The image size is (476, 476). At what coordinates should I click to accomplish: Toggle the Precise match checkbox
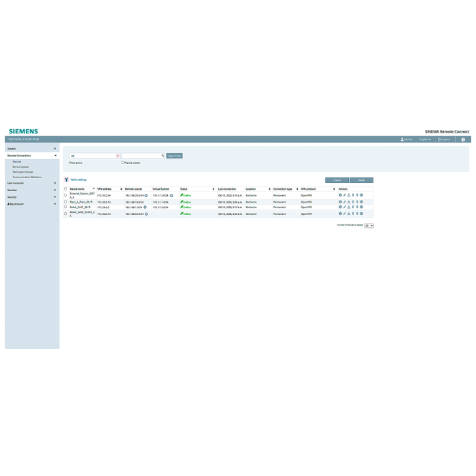(x=122, y=163)
